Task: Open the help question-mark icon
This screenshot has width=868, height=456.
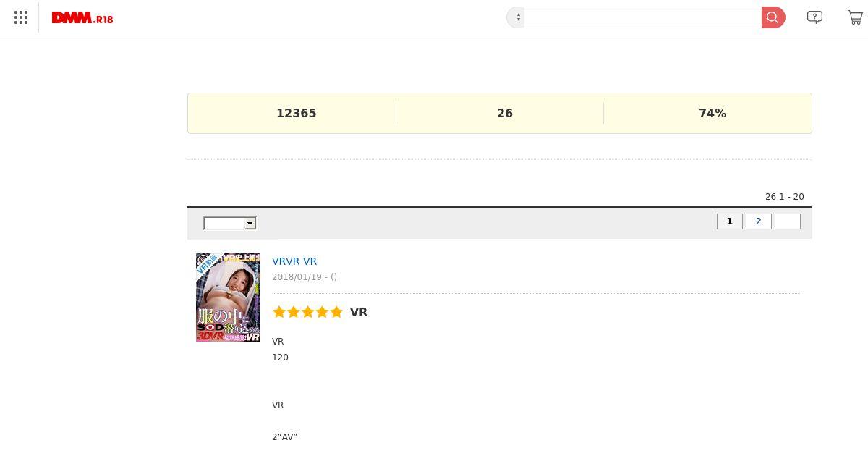Action: tap(814, 17)
